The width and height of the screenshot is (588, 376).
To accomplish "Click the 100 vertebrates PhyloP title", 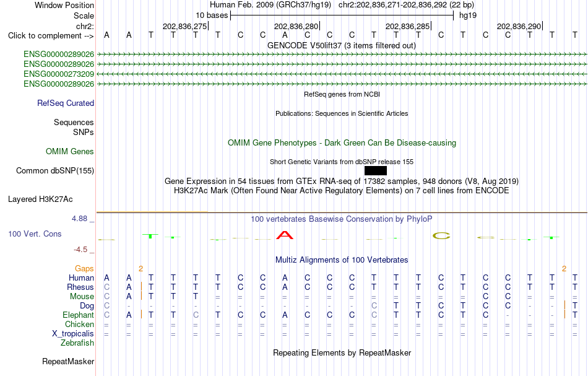I will click(x=342, y=219).
